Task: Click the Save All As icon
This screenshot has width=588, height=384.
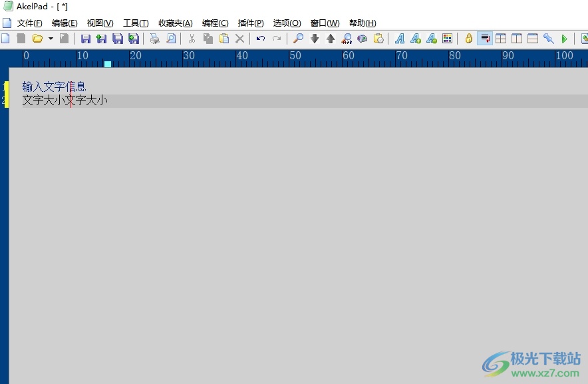Action: click(134, 39)
